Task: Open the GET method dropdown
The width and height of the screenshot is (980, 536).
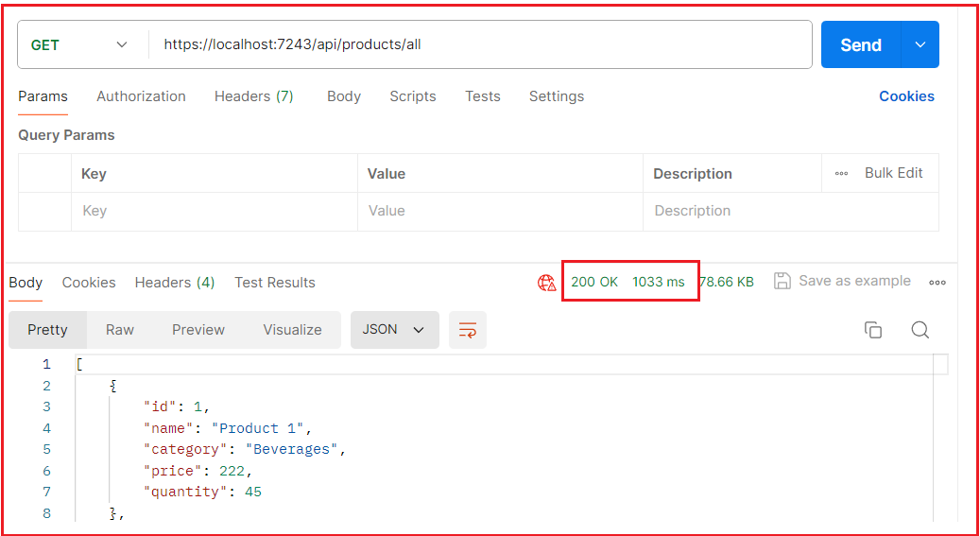Action: point(81,44)
